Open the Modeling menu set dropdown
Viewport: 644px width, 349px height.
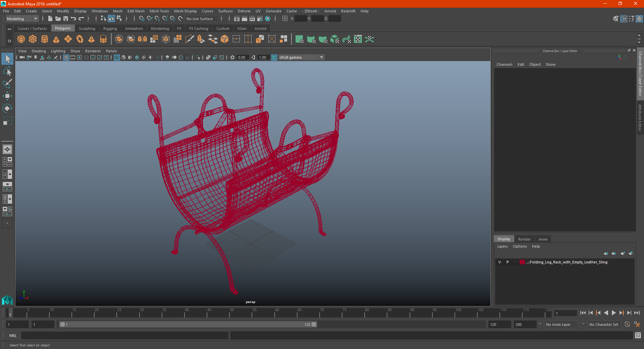click(x=22, y=19)
